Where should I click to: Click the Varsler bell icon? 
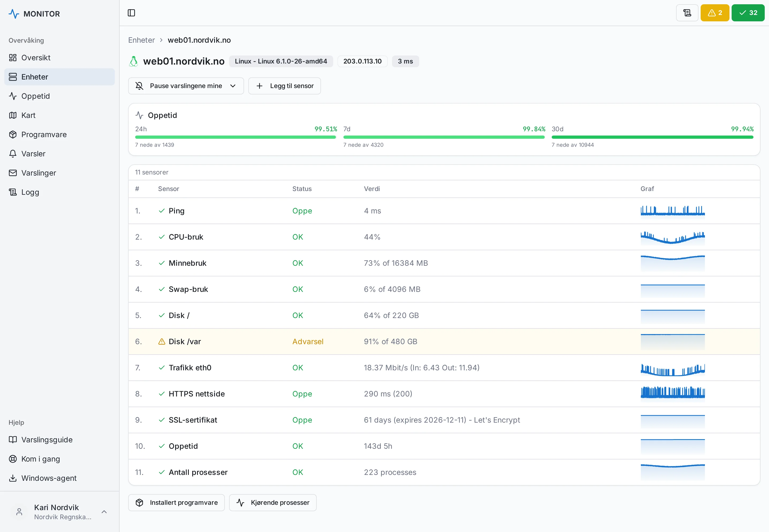pyautogui.click(x=13, y=154)
